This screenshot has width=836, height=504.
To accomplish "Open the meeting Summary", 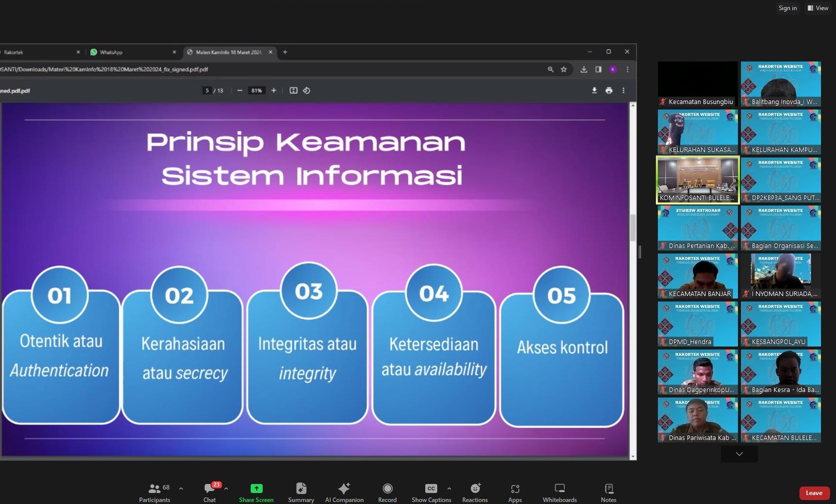I will tap(301, 492).
